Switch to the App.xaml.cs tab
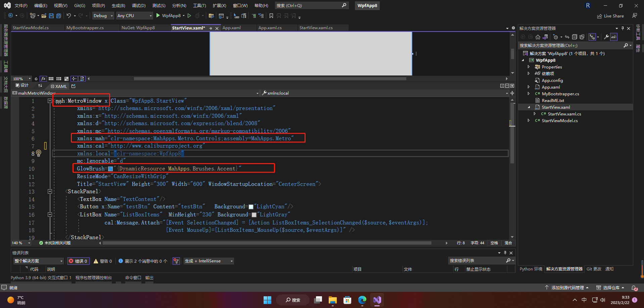Screen dimensions: 644x308 tap(270, 28)
